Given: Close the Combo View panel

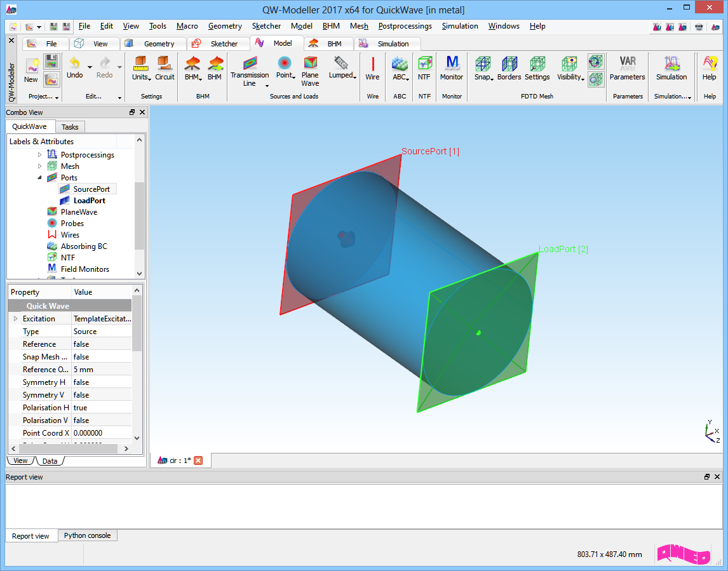Looking at the screenshot, I should coord(142,112).
